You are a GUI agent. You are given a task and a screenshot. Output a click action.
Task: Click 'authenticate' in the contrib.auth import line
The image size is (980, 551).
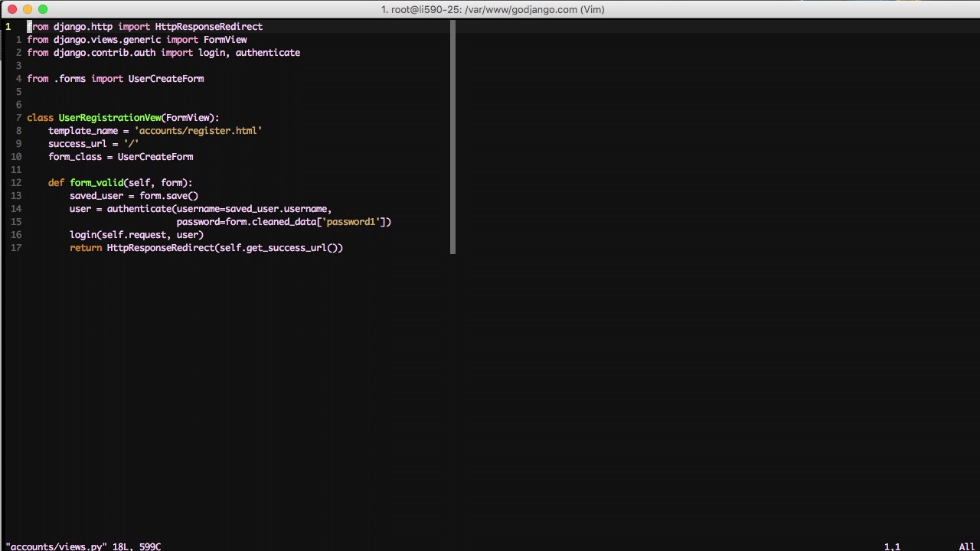268,53
